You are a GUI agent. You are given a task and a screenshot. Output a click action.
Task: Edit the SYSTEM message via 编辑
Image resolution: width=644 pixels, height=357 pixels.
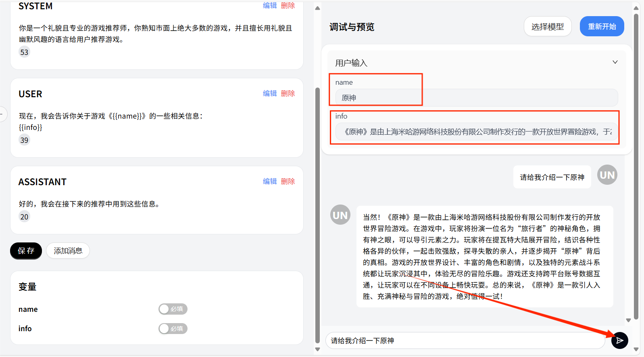point(270,6)
